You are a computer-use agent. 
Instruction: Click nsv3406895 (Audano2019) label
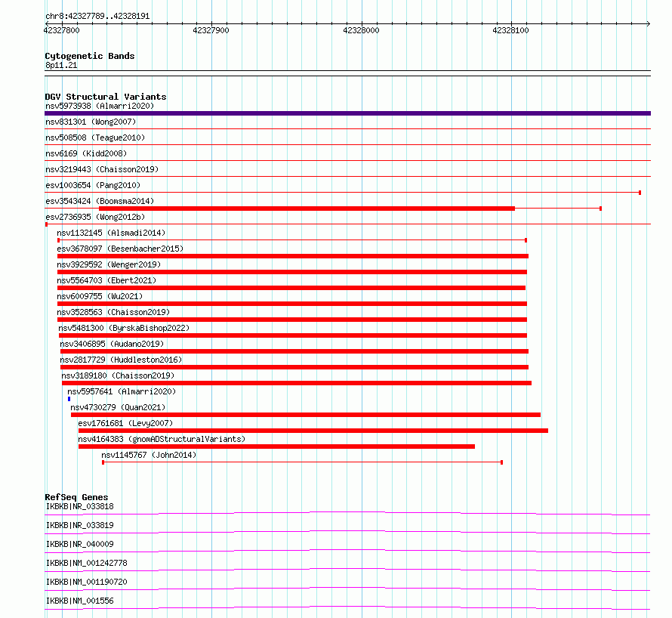tap(112, 344)
